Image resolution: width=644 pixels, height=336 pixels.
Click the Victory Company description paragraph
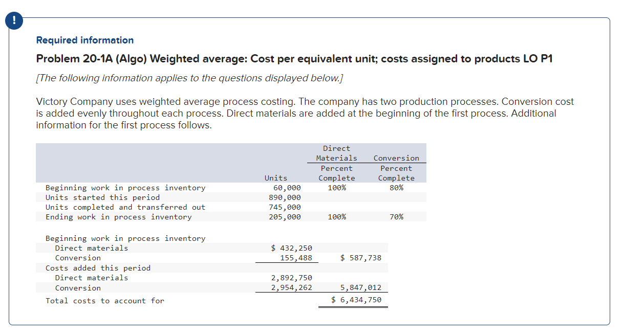305,113
